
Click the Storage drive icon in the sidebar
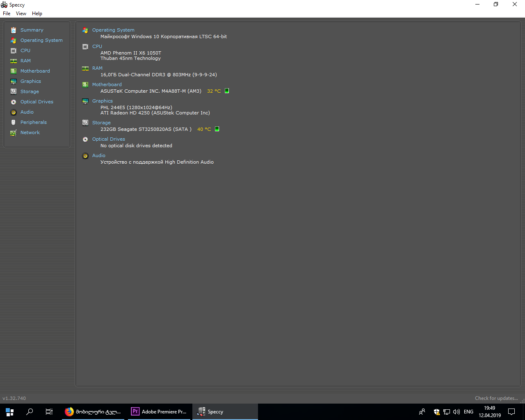click(14, 91)
